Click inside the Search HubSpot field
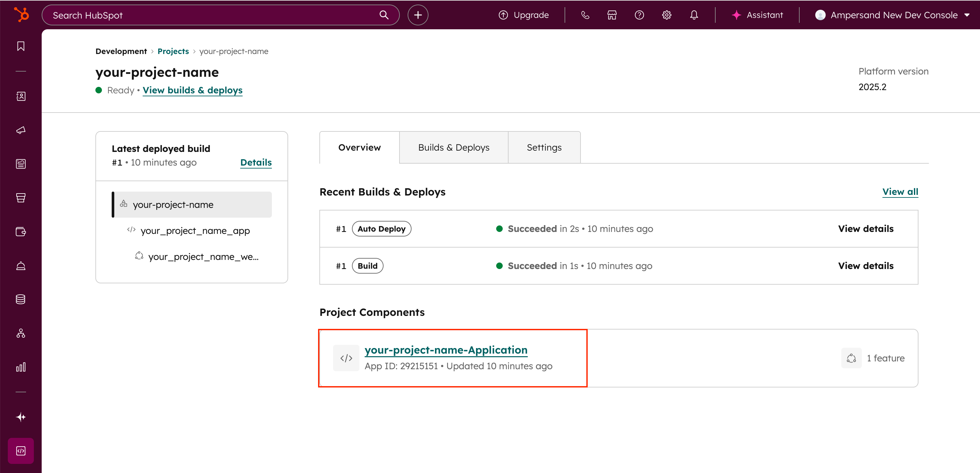The image size is (980, 473). [213, 15]
